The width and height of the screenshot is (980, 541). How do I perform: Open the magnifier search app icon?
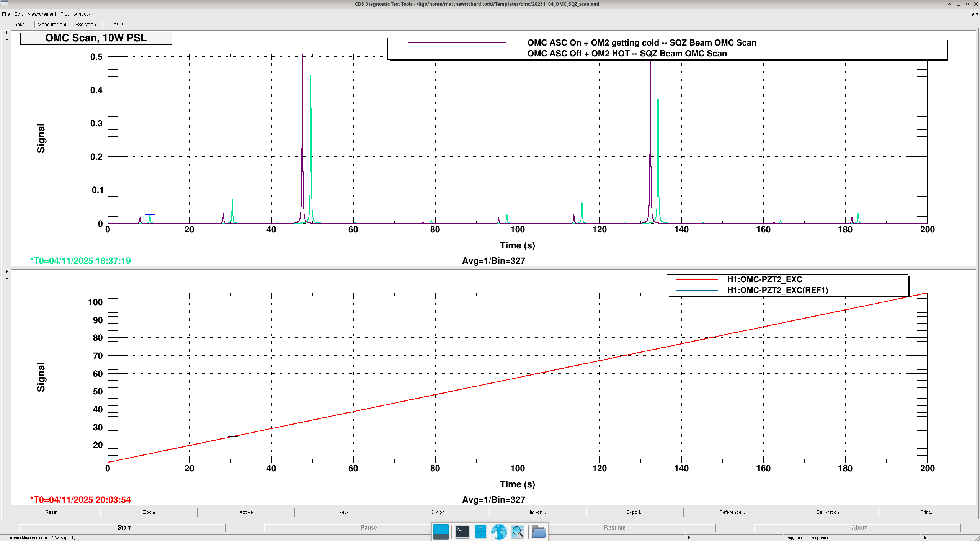click(x=518, y=531)
